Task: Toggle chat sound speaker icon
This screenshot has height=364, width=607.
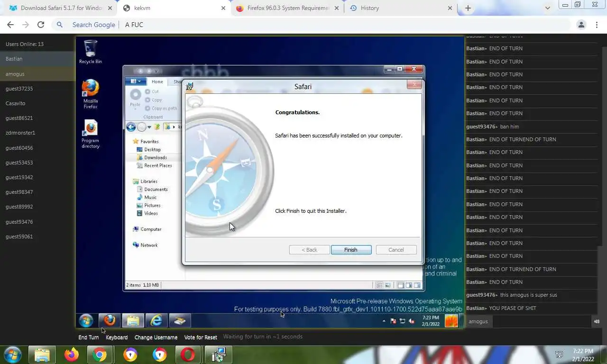Action: pos(597,321)
